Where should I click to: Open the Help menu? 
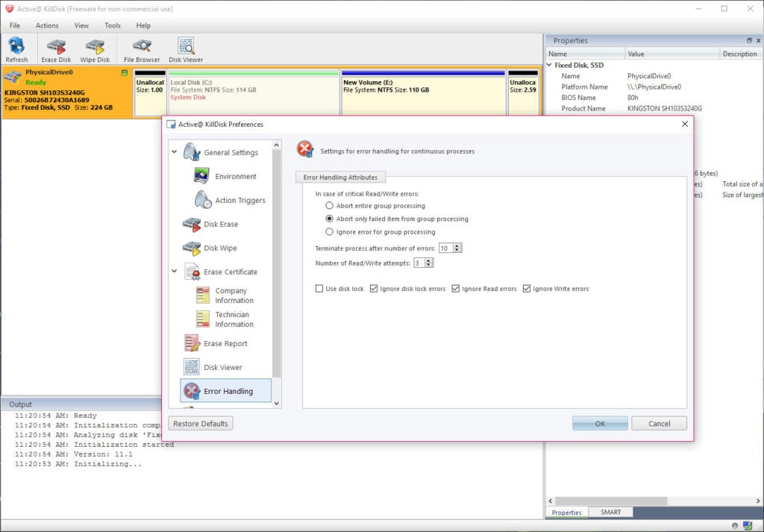(x=143, y=25)
